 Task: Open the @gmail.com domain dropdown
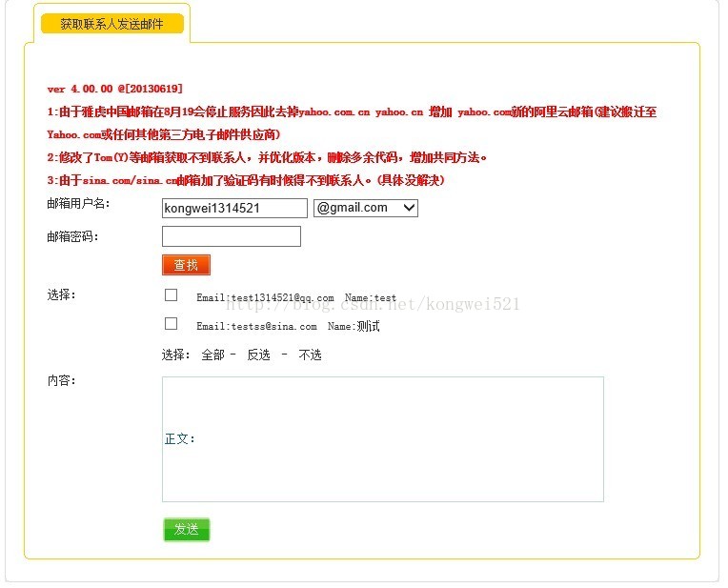366,208
